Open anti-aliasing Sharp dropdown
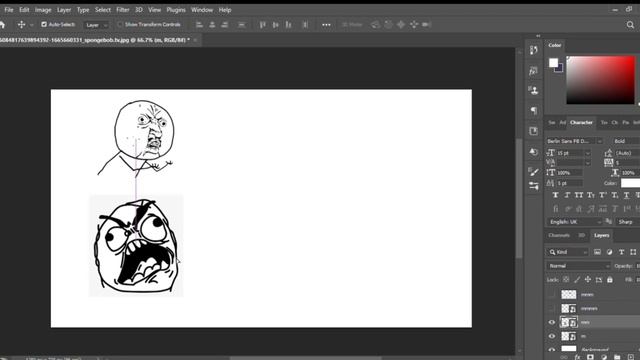Image resolution: width=640 pixels, height=360 pixels. pos(628,222)
